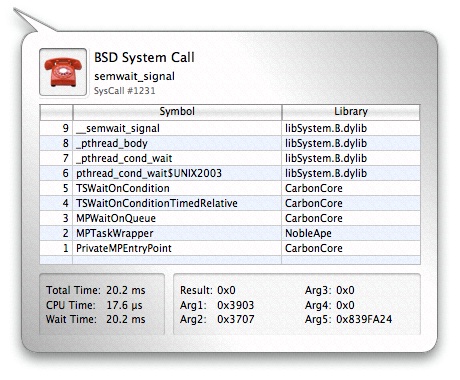Click the Arg2 value 0x3707
Screen dimensions: 460x380
click(236, 319)
